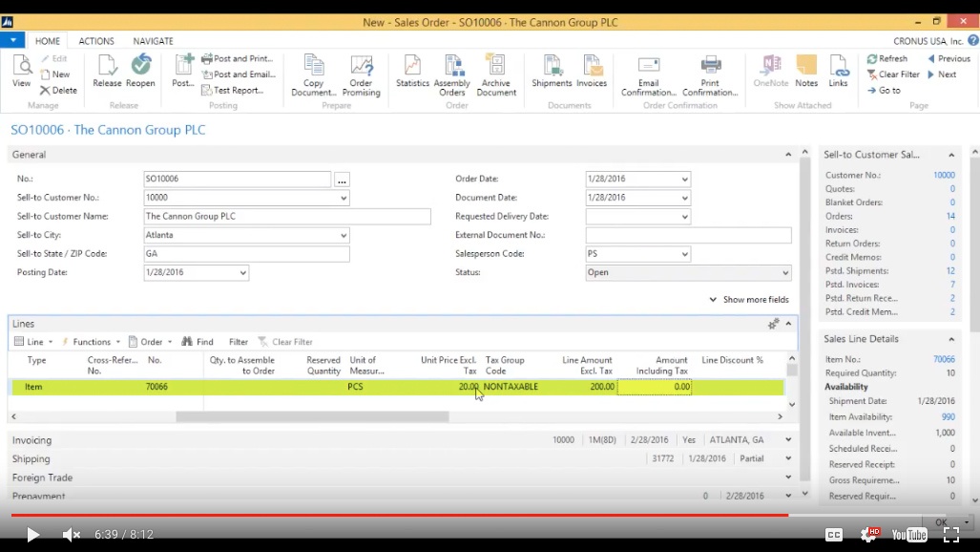Open the Requested Delivery Date dropdown
The image size is (980, 552).
coord(684,217)
